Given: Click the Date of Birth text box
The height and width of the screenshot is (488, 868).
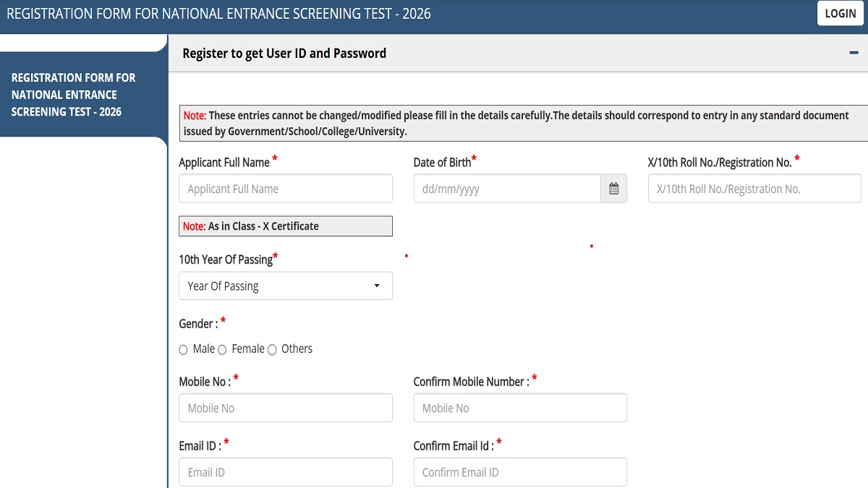Looking at the screenshot, I should coord(506,189).
